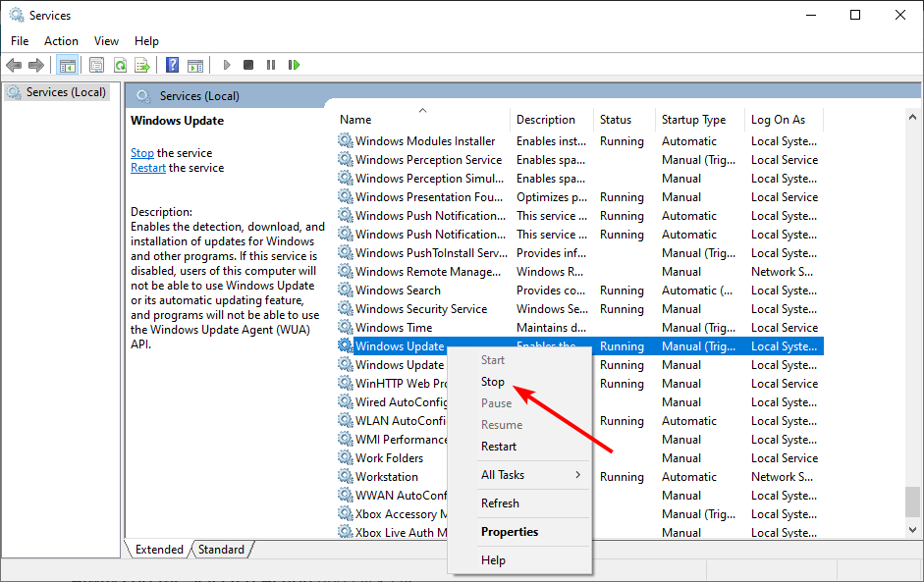Click the Stop the service link
Image resolution: width=924 pixels, height=582 pixels.
click(142, 153)
